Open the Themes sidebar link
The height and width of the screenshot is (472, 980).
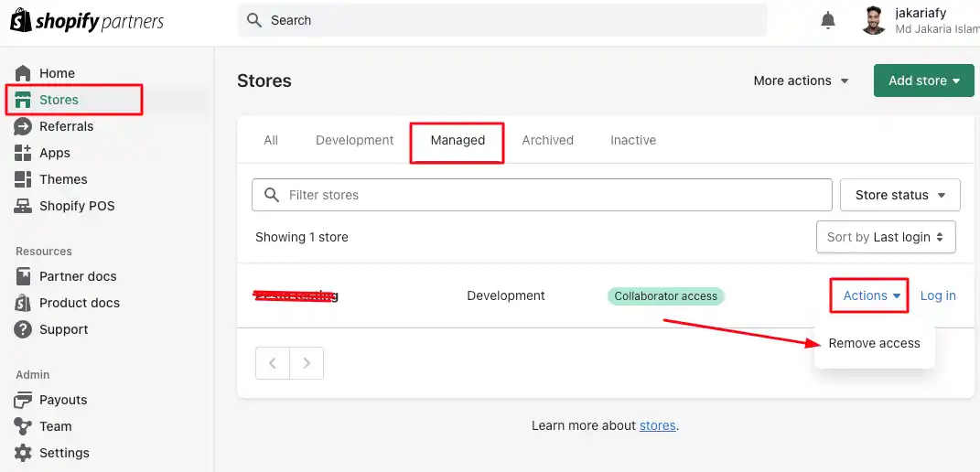point(63,179)
